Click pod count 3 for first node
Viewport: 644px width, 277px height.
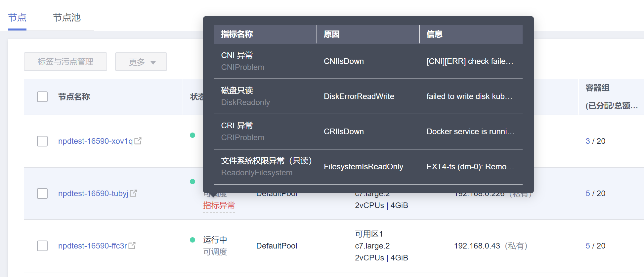[588, 141]
